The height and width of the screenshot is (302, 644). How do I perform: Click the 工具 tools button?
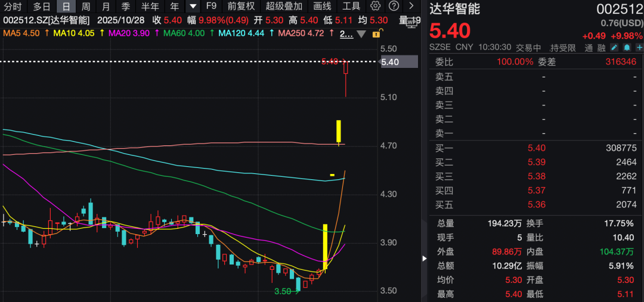[x=351, y=7]
